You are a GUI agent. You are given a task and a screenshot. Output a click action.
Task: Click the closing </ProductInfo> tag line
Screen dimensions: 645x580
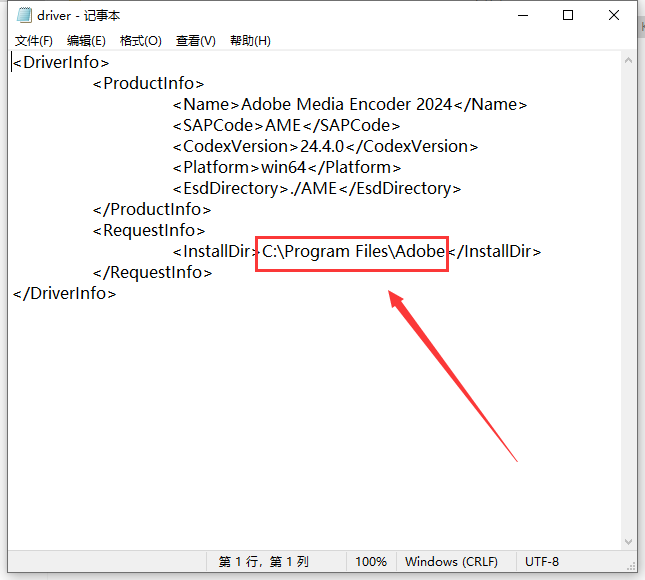[152, 209]
